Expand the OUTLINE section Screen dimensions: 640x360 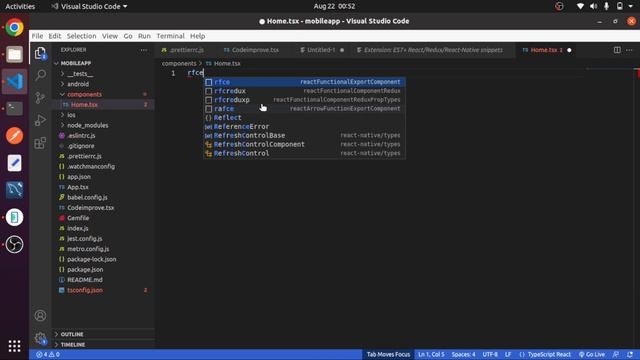coord(103,334)
